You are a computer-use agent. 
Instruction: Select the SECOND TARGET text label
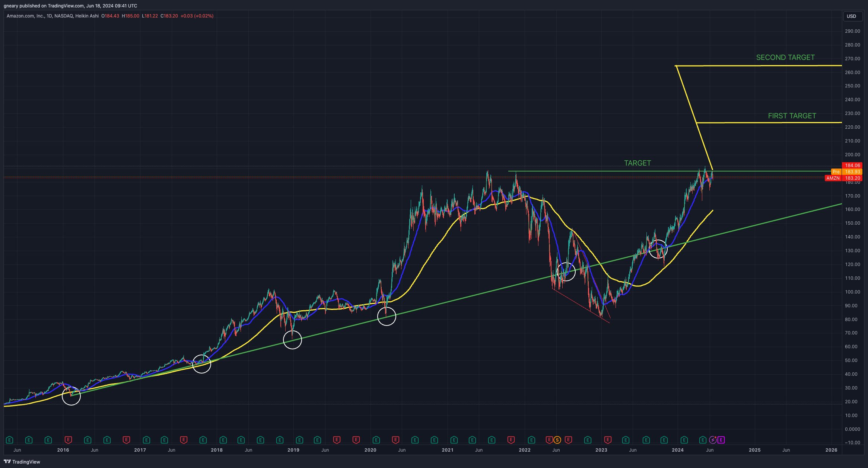[x=785, y=58]
